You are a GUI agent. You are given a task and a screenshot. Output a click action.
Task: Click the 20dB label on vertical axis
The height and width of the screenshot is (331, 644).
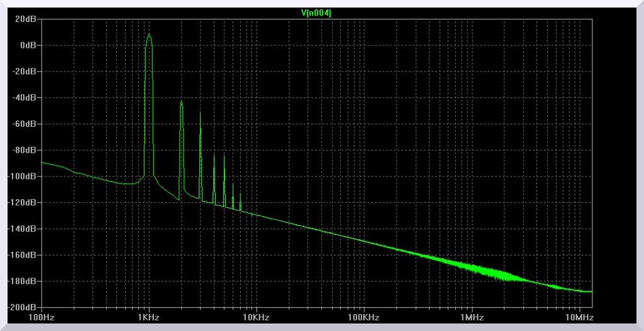pyautogui.click(x=26, y=19)
